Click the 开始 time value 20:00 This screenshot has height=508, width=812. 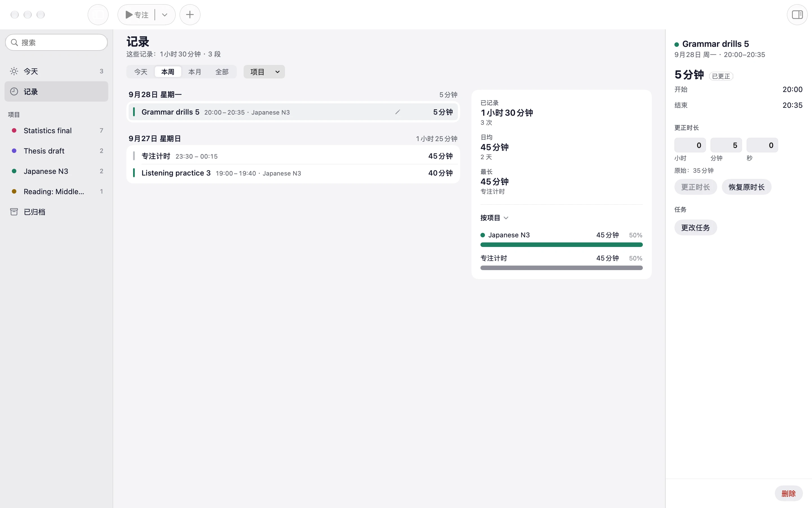click(x=792, y=89)
